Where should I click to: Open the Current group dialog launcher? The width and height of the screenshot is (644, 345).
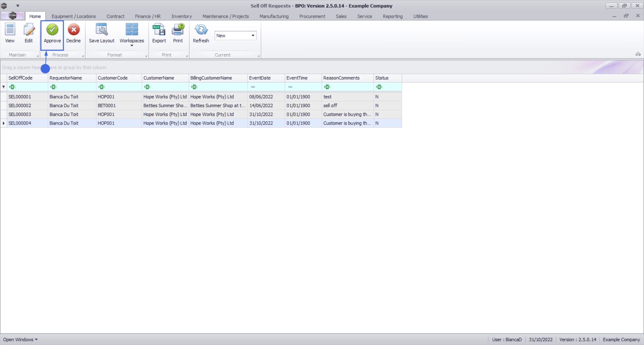click(x=259, y=56)
